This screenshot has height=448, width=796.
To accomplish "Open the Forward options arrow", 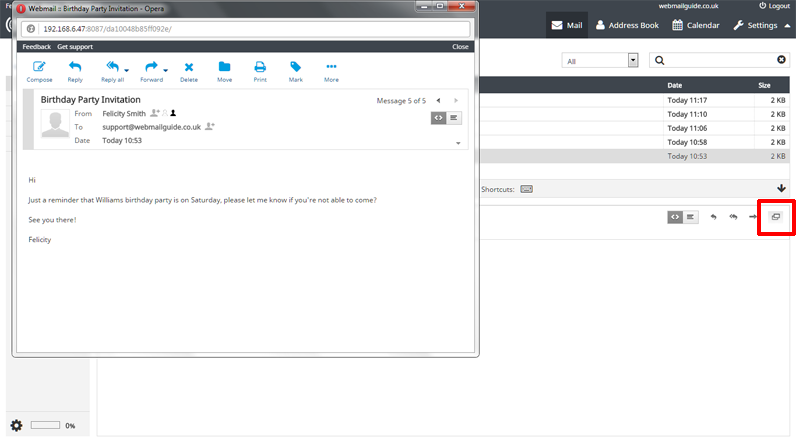I will pyautogui.click(x=165, y=70).
